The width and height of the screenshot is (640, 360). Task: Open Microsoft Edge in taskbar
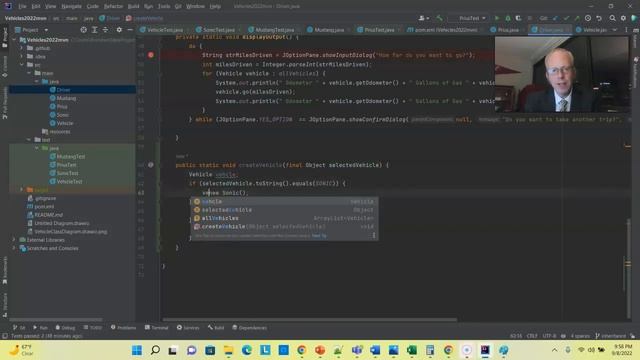click(247, 350)
